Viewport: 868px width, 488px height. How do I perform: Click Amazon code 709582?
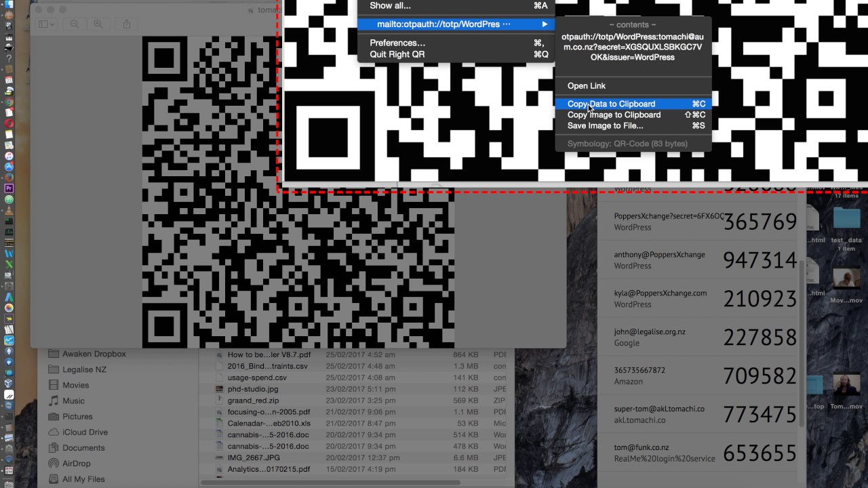[759, 375]
